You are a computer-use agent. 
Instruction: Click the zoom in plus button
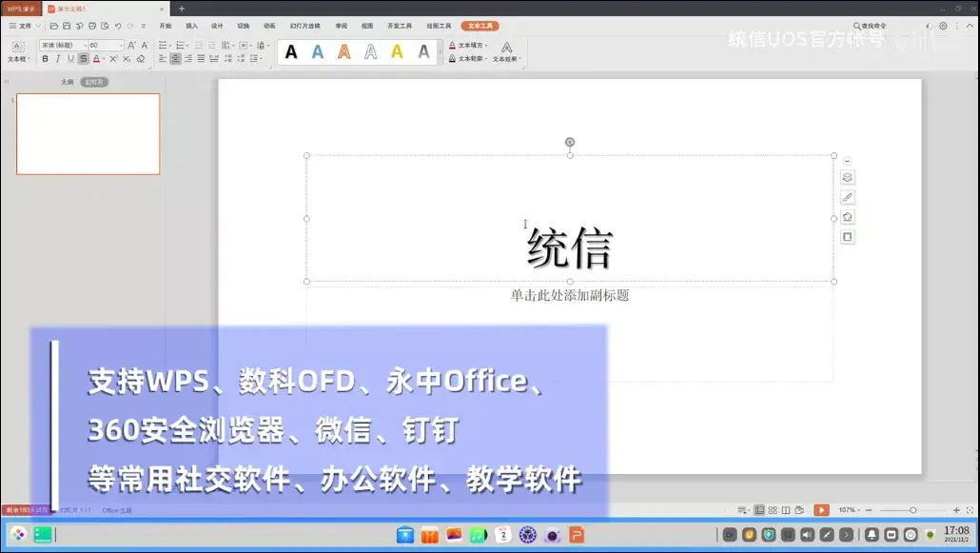(956, 510)
